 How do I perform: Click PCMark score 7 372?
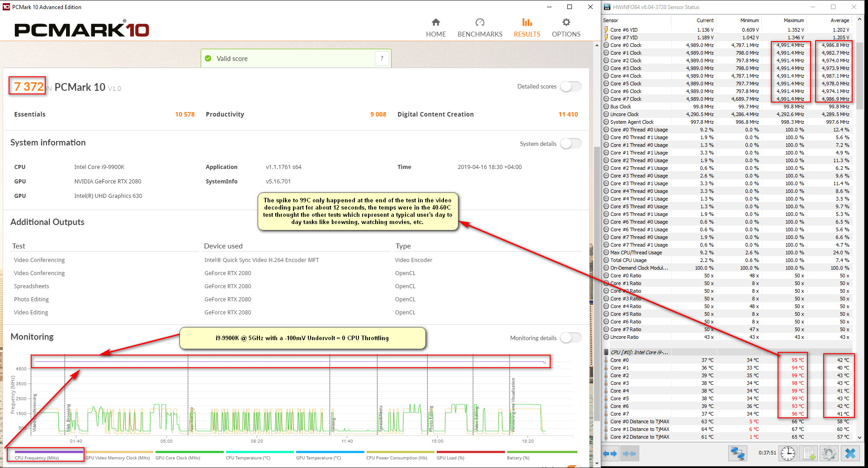point(28,86)
